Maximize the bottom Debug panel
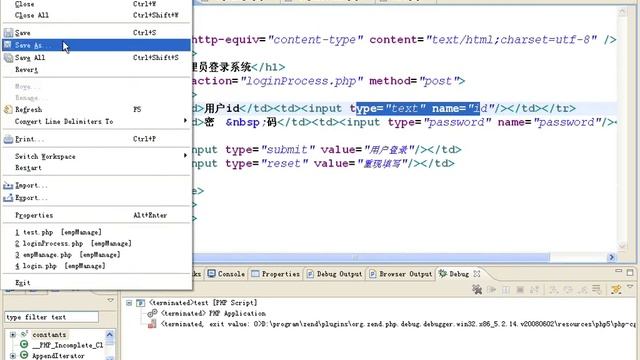The image size is (640, 360). pos(630,272)
